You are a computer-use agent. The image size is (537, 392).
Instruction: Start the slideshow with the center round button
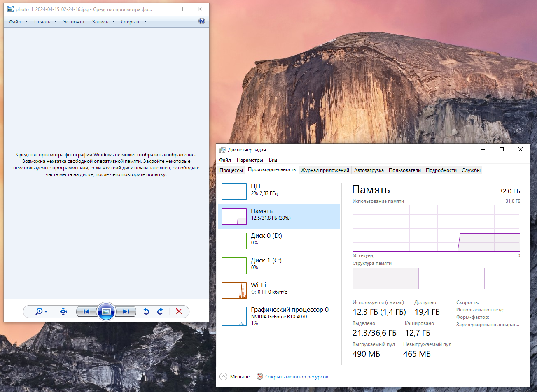coord(106,312)
